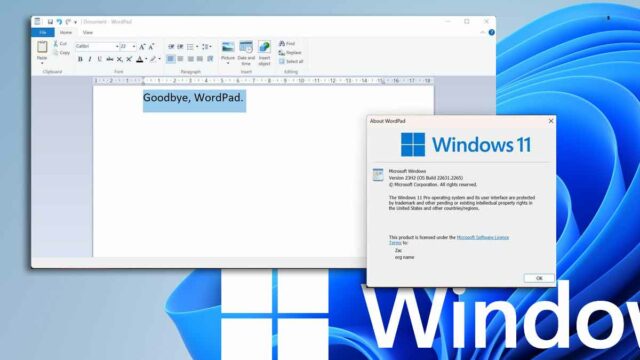Apply the text highlight color
The width and height of the screenshot is (640, 360).
(153, 59)
